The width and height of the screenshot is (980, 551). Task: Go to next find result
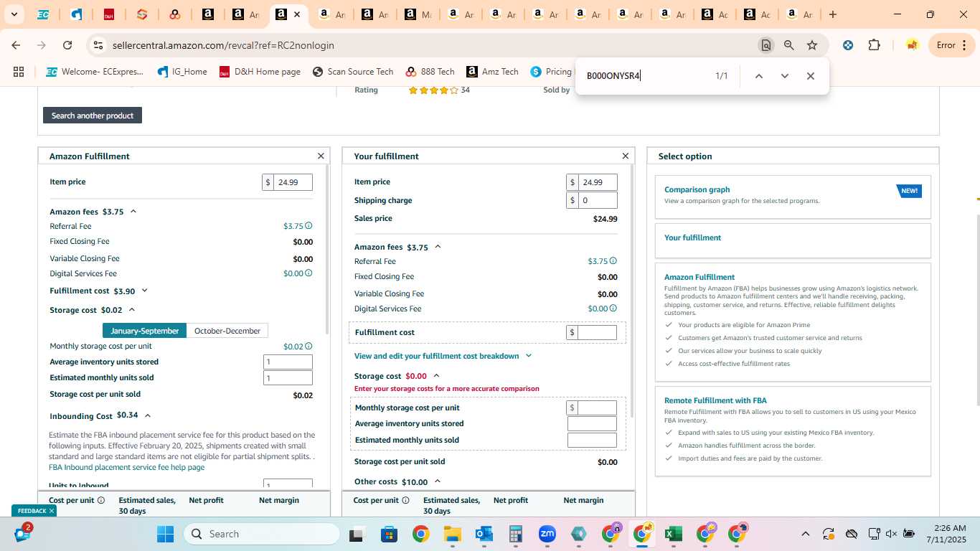784,76
